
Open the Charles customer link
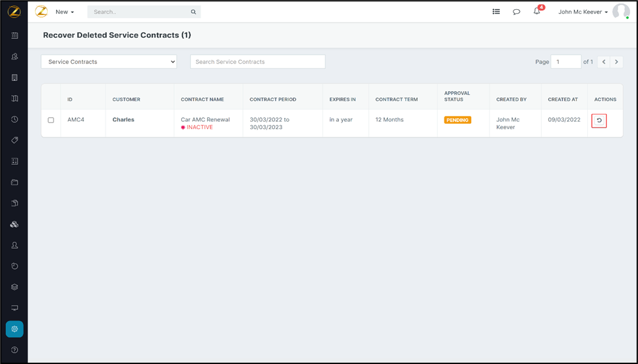(123, 120)
